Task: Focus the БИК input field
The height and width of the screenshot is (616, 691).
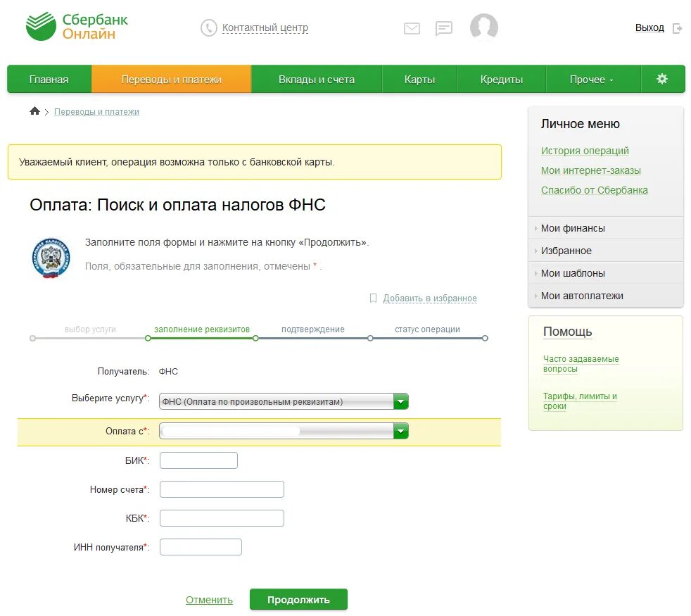Action: (198, 460)
